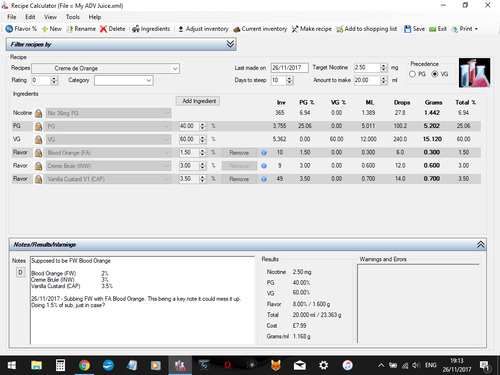Viewport: 500px width, 375px height.
Task: Open iTunes from the taskbar
Action: 348,365
